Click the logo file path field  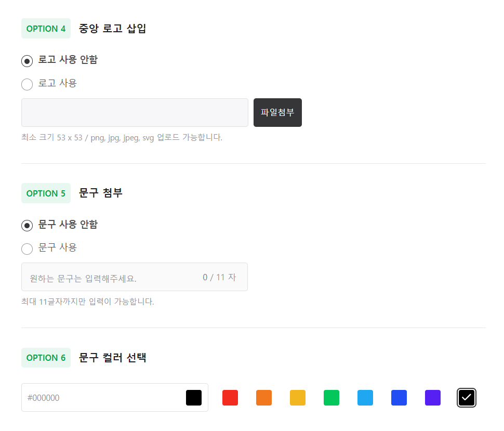135,113
